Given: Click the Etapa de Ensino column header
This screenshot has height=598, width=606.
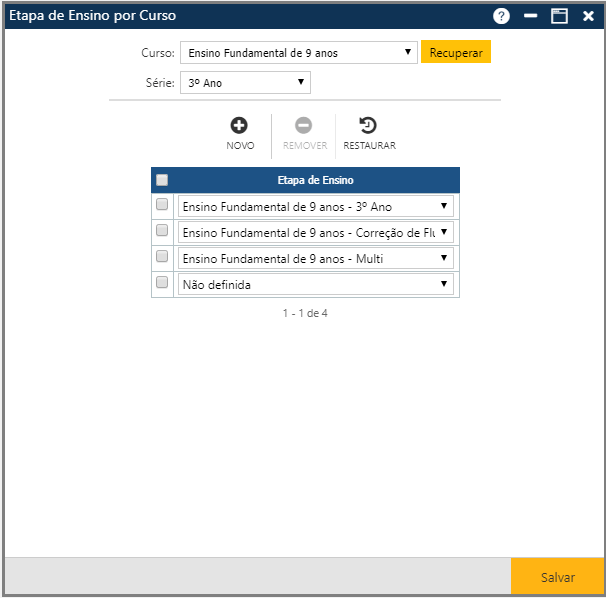Looking at the screenshot, I should click(x=315, y=180).
